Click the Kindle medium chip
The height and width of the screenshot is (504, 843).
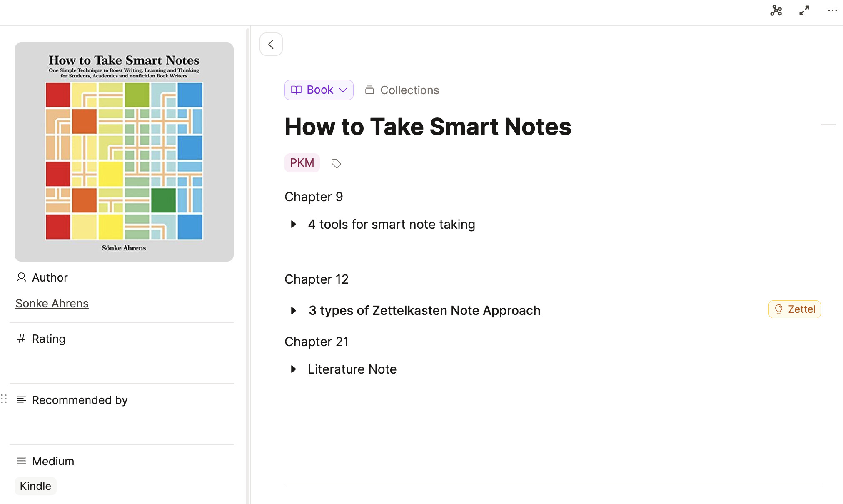click(35, 486)
